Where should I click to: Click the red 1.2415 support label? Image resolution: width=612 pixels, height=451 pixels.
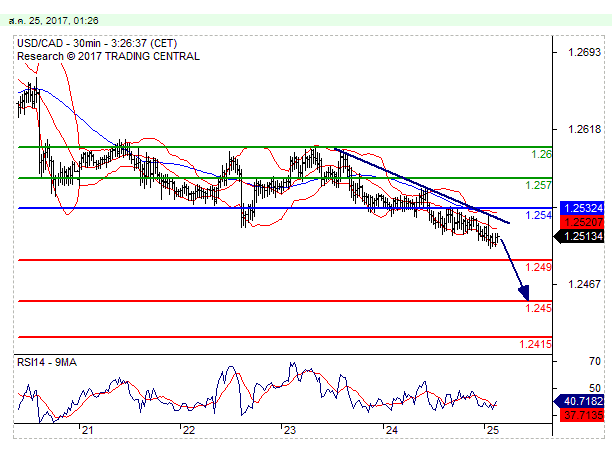pos(536,344)
